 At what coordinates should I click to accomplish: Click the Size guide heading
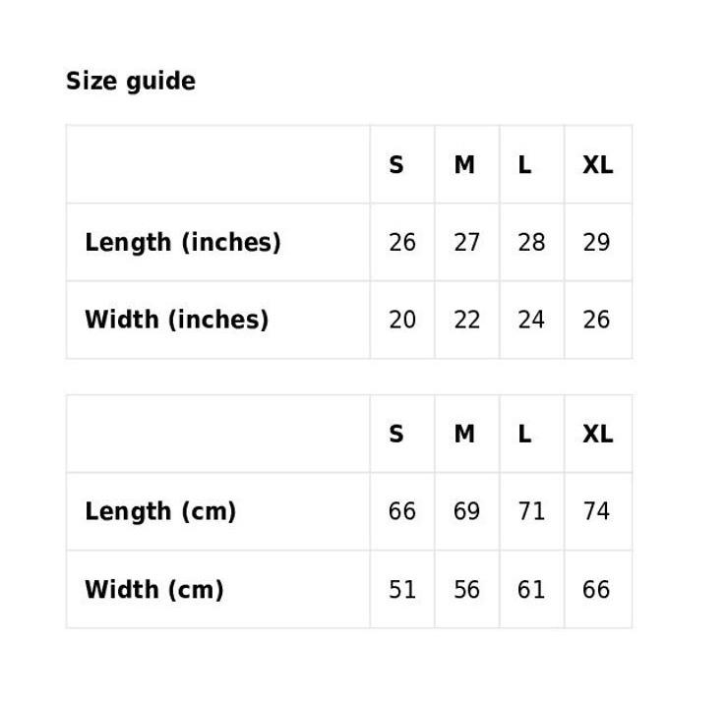click(x=130, y=81)
